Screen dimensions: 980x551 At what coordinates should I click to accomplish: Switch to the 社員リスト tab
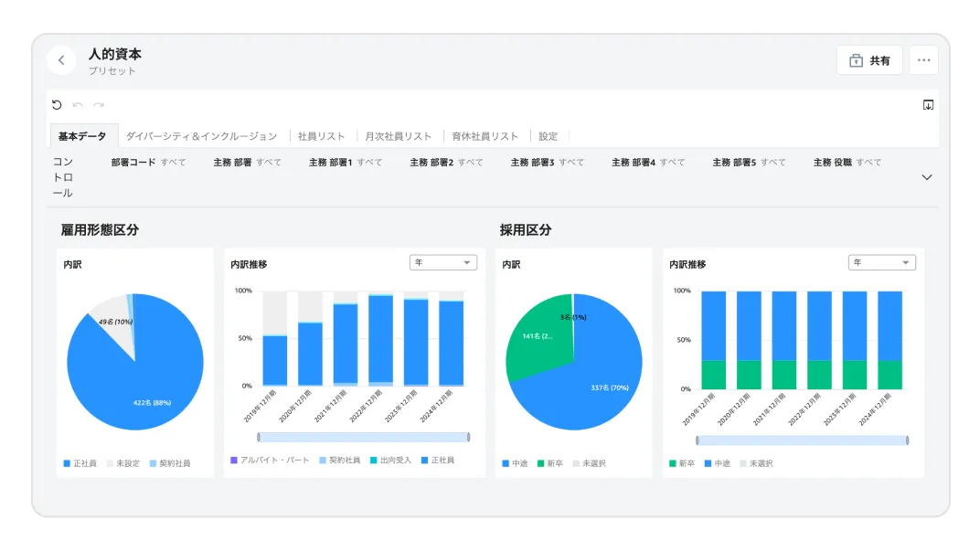(322, 134)
